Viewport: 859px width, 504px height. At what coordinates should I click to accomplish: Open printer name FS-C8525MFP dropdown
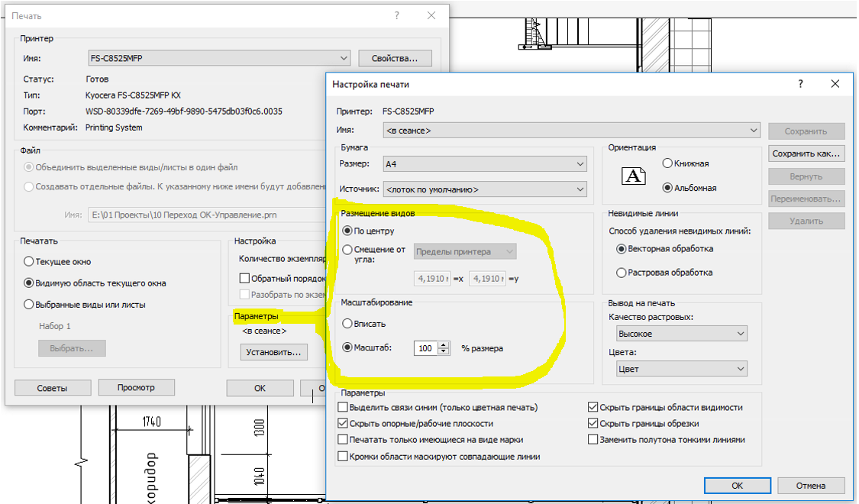(x=219, y=58)
